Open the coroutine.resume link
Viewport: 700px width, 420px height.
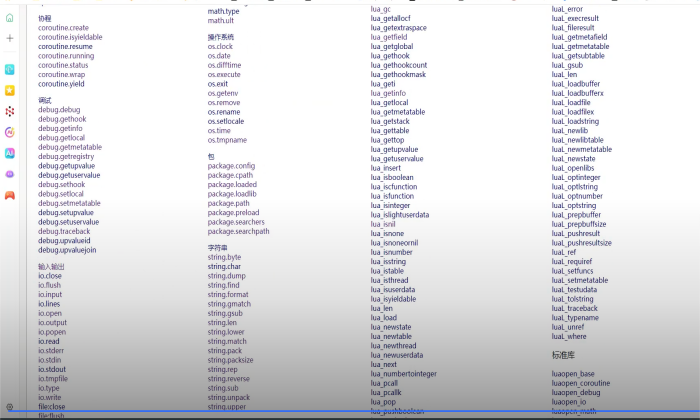65,46
